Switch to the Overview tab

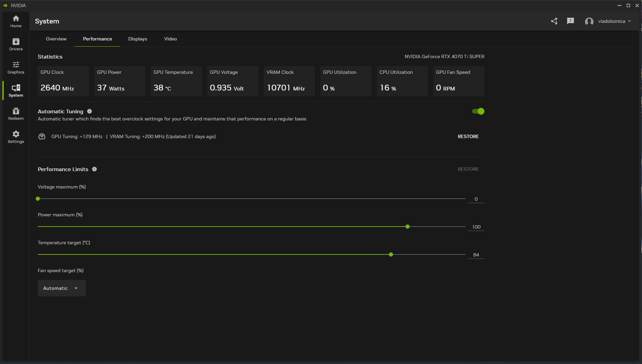[x=56, y=39]
